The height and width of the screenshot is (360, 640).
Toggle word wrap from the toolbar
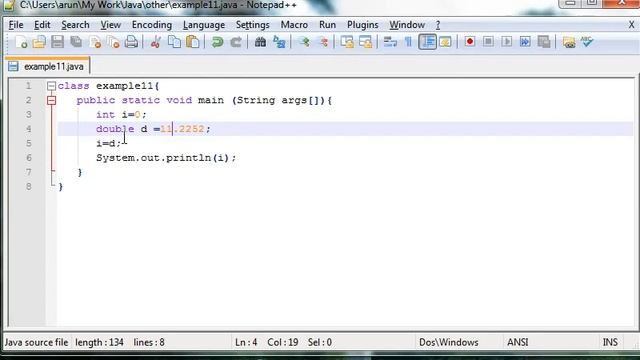click(x=390, y=42)
